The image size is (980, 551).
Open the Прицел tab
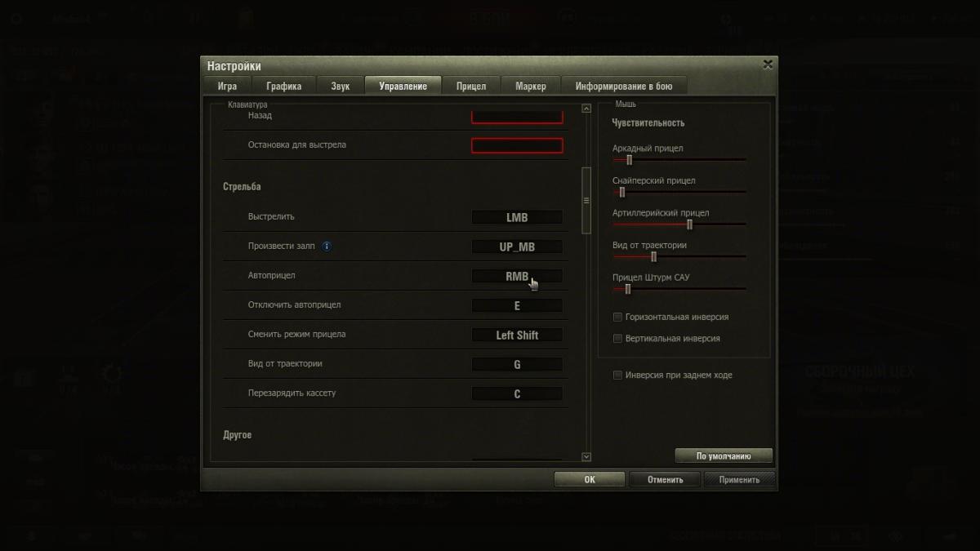[471, 86]
